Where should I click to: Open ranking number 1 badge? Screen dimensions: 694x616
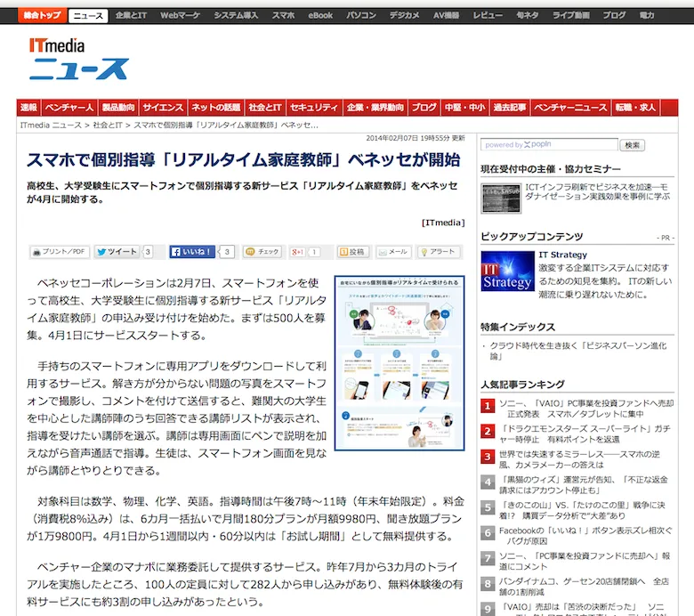pos(488,406)
